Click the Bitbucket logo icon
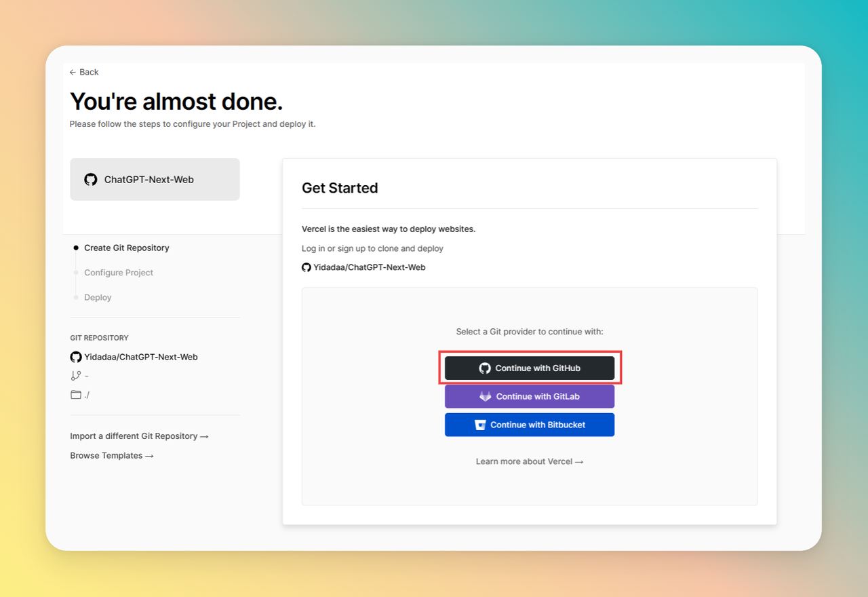 coord(480,425)
